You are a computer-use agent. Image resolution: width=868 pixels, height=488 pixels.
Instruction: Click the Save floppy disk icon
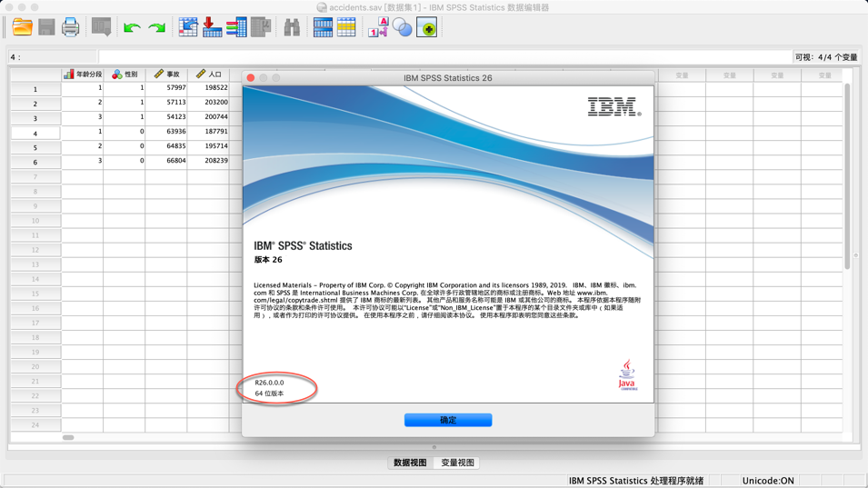(x=46, y=27)
